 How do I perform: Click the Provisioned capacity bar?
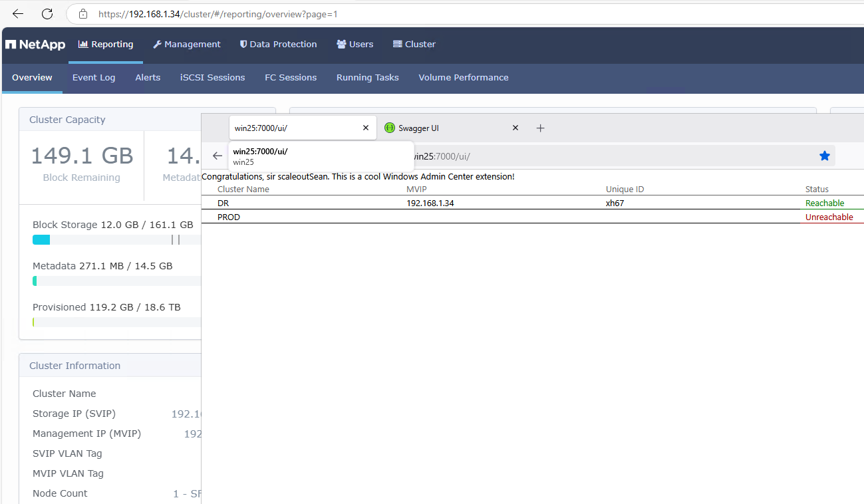coord(116,322)
